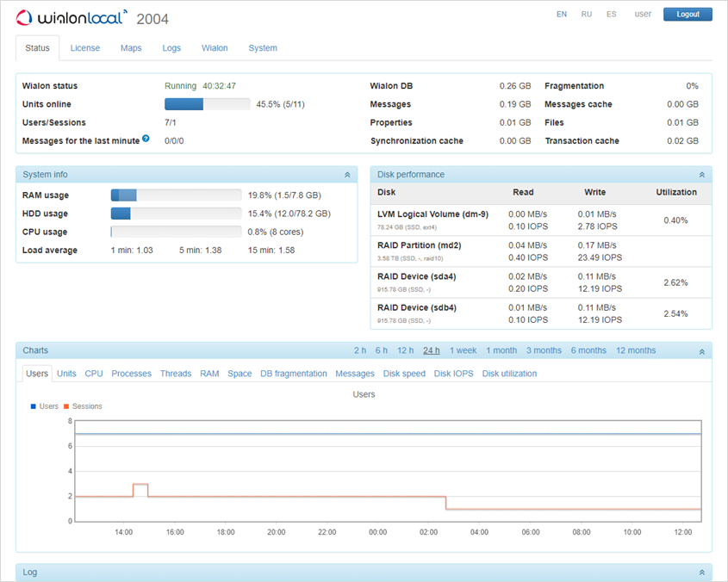Open the Logs tab

coord(171,48)
